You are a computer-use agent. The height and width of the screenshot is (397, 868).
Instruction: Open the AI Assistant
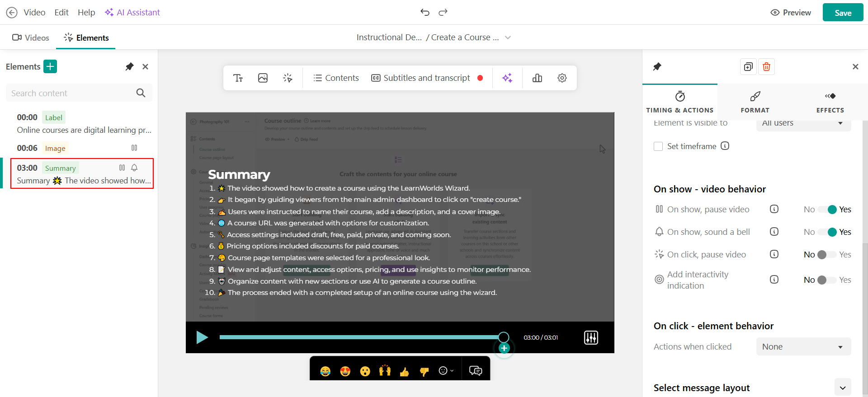132,13
